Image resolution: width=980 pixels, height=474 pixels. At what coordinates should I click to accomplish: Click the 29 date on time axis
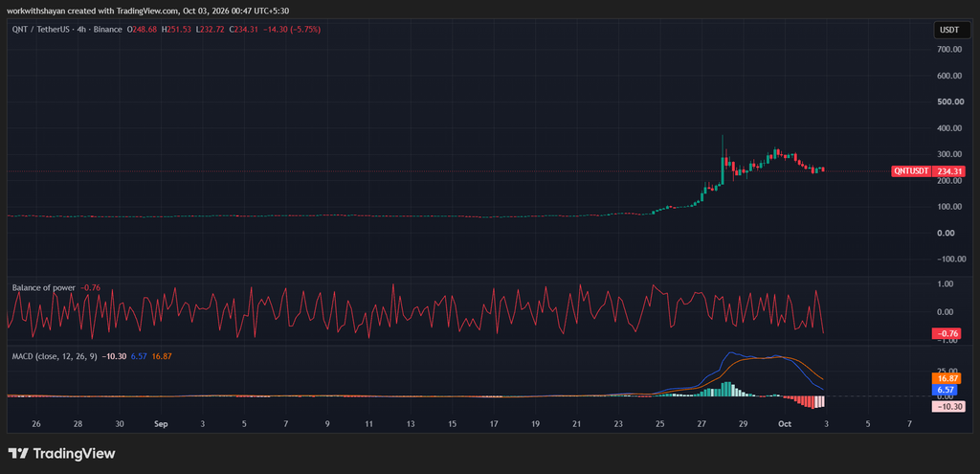[743, 424]
